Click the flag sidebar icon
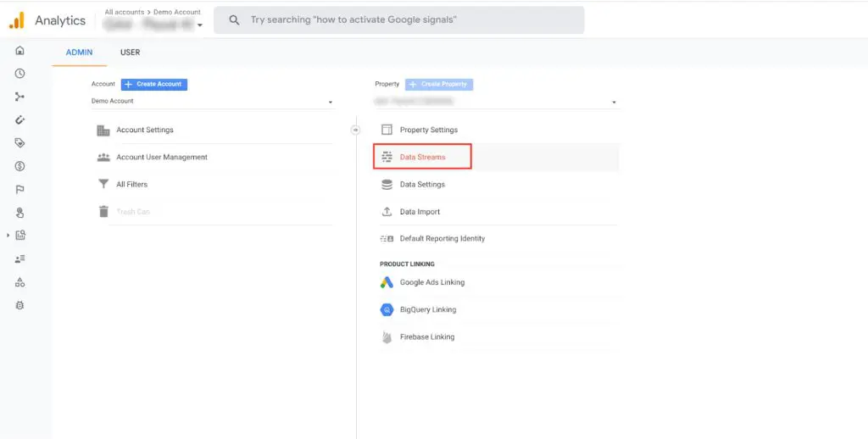This screenshot has width=868, height=439. coord(20,189)
